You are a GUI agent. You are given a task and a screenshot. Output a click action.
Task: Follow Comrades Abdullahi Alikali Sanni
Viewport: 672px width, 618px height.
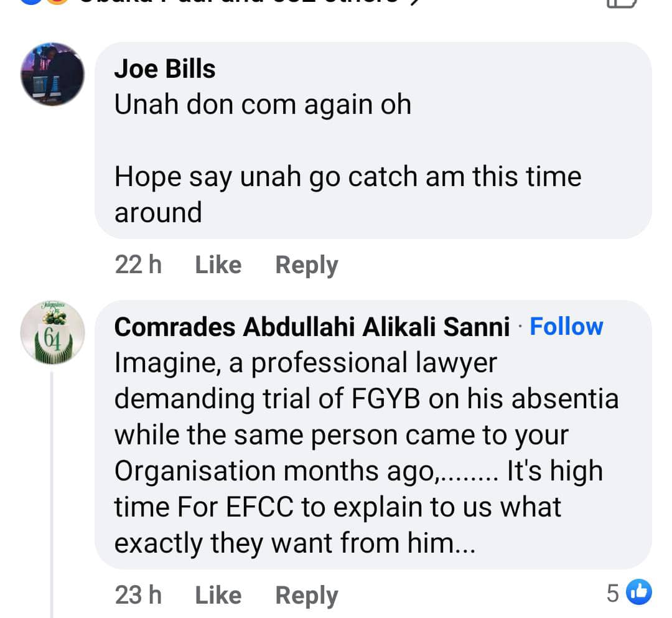click(x=566, y=327)
